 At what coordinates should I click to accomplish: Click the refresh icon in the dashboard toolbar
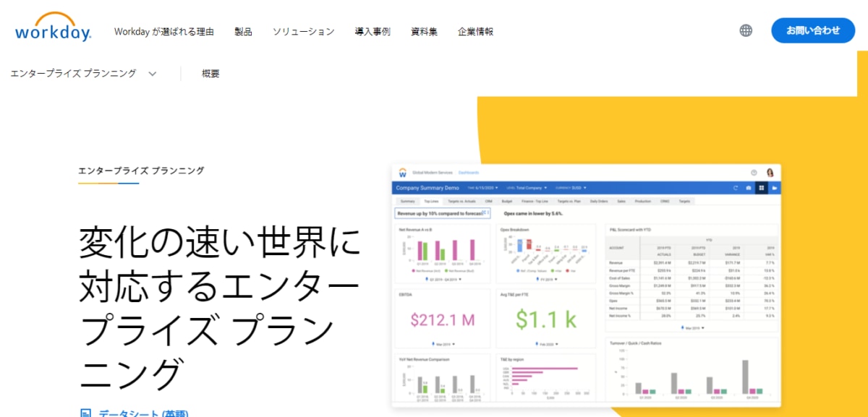(736, 188)
